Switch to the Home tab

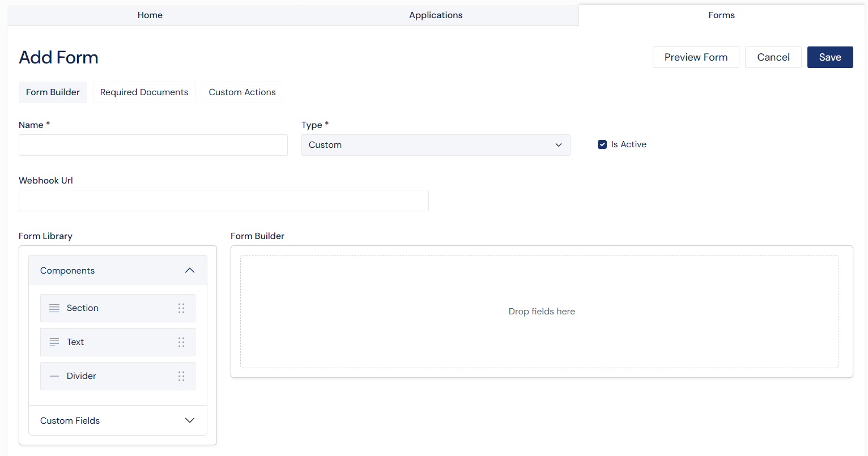(x=150, y=15)
